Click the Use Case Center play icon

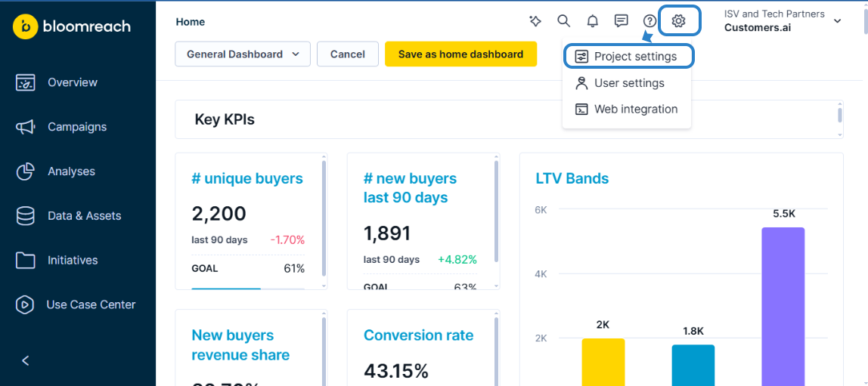(26, 304)
